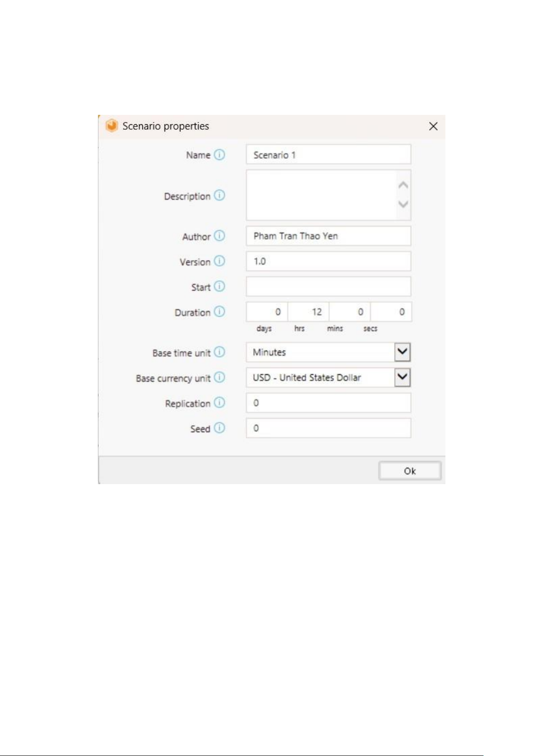Click the Base time unit info icon
The height and width of the screenshot is (756, 535).
(x=219, y=352)
